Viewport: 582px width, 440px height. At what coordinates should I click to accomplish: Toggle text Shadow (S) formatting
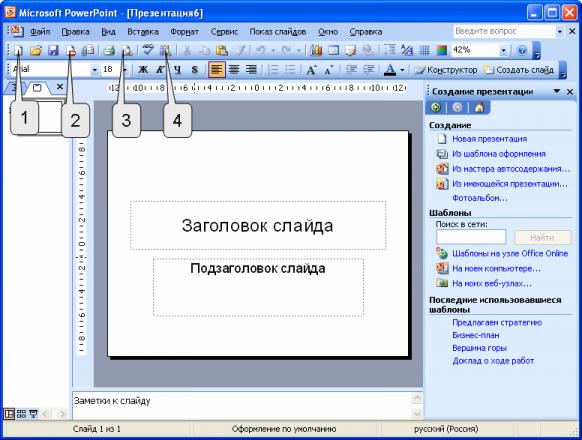194,69
